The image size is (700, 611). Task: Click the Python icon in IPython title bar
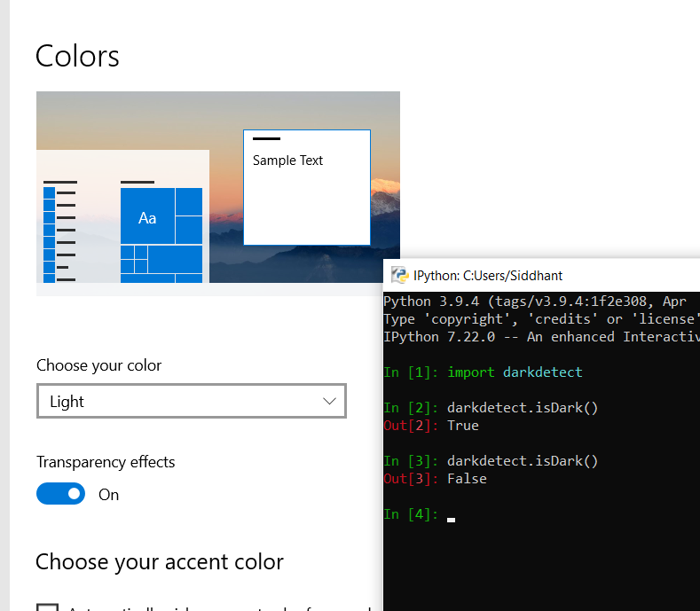(x=400, y=276)
